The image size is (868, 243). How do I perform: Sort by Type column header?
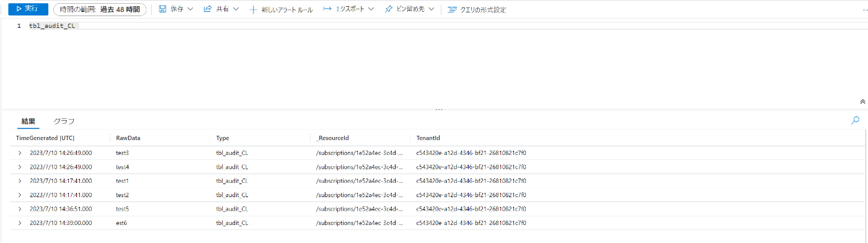[x=223, y=138]
